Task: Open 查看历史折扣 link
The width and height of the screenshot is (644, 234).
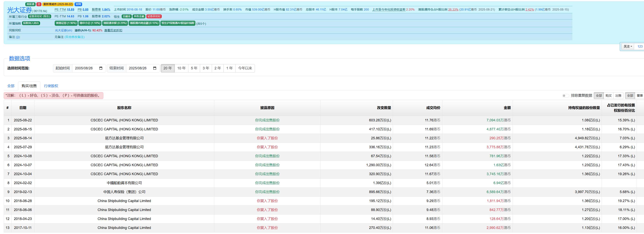Action: (113, 31)
